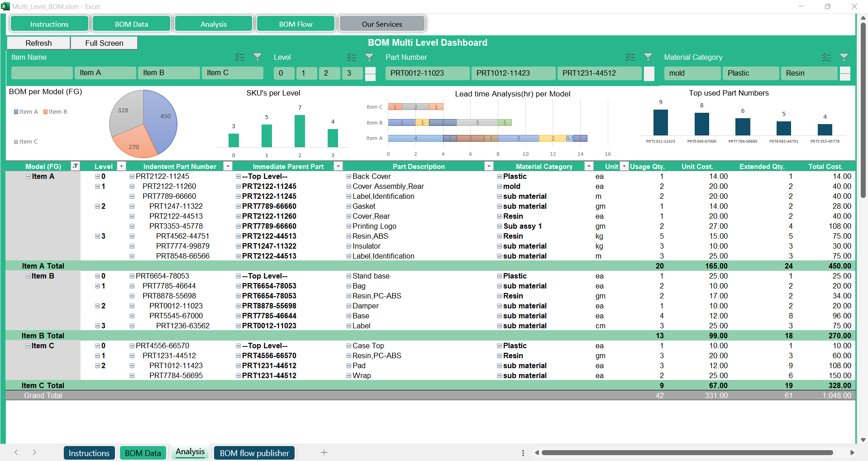Click multi-select icon on Item Name slicer
868x461 pixels.
pyautogui.click(x=239, y=57)
